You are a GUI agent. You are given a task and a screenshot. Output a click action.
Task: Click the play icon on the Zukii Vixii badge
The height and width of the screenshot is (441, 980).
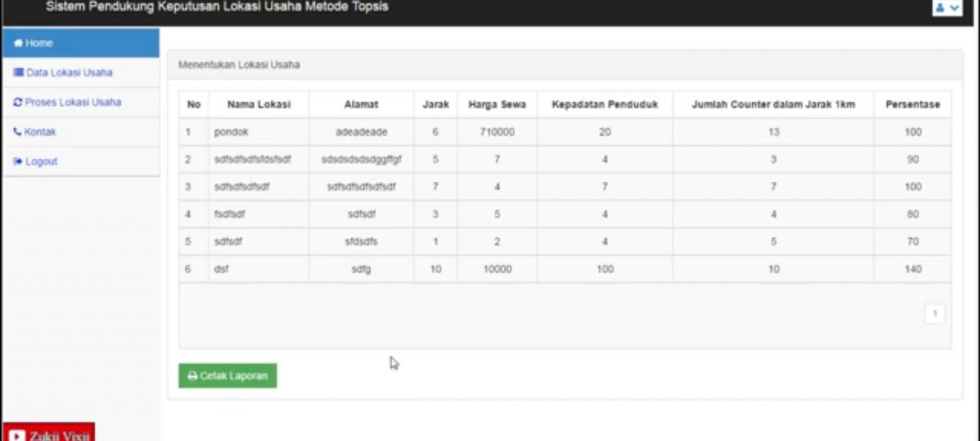18,435
